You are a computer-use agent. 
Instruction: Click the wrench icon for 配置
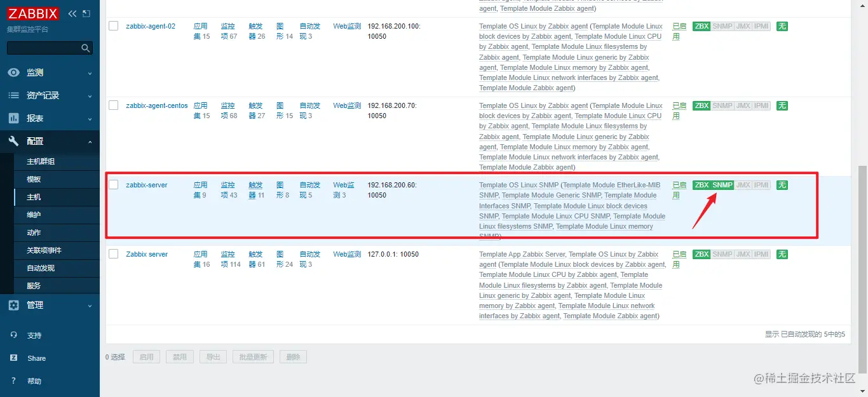click(13, 141)
